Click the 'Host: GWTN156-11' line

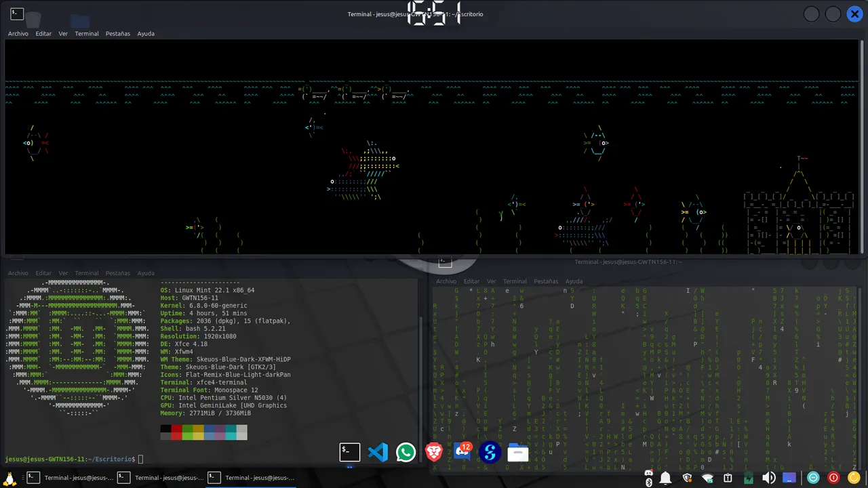point(189,298)
